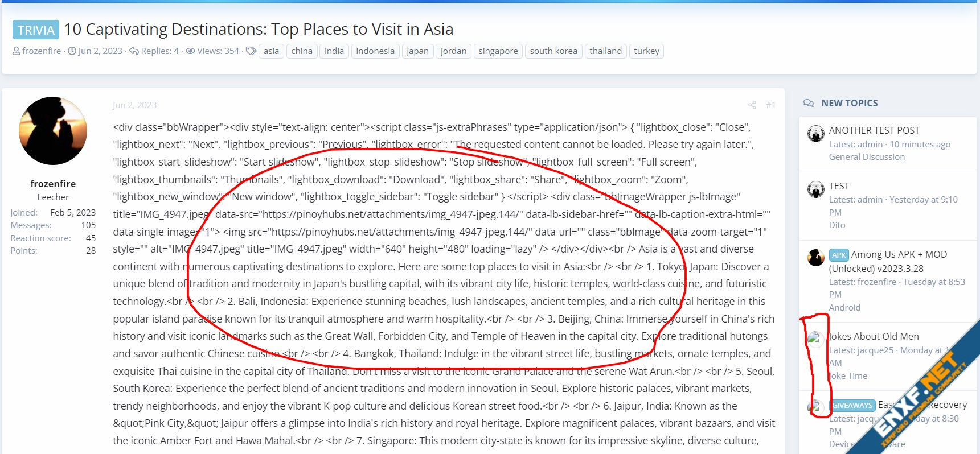This screenshot has height=454, width=980.
Task: Open the Android forum link
Action: coord(844,308)
